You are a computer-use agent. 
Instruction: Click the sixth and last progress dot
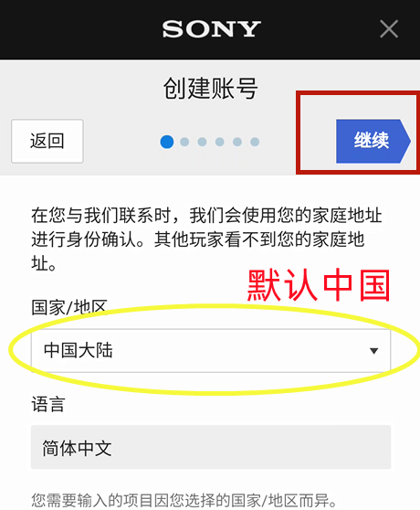255,142
